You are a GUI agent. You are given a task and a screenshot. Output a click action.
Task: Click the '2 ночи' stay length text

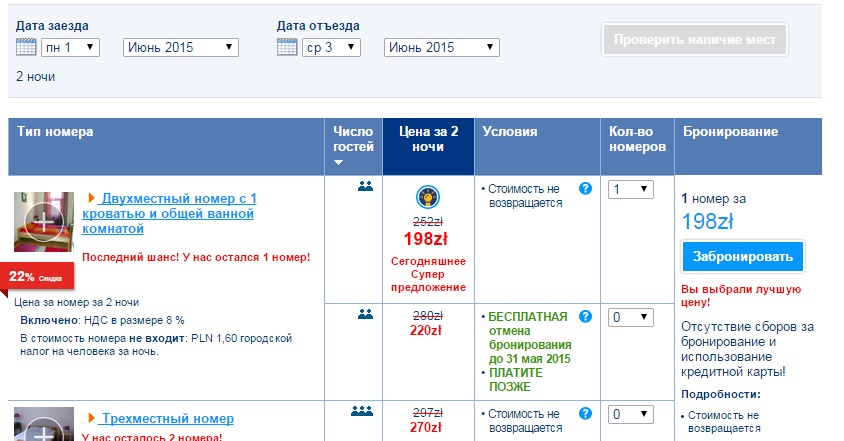click(36, 76)
